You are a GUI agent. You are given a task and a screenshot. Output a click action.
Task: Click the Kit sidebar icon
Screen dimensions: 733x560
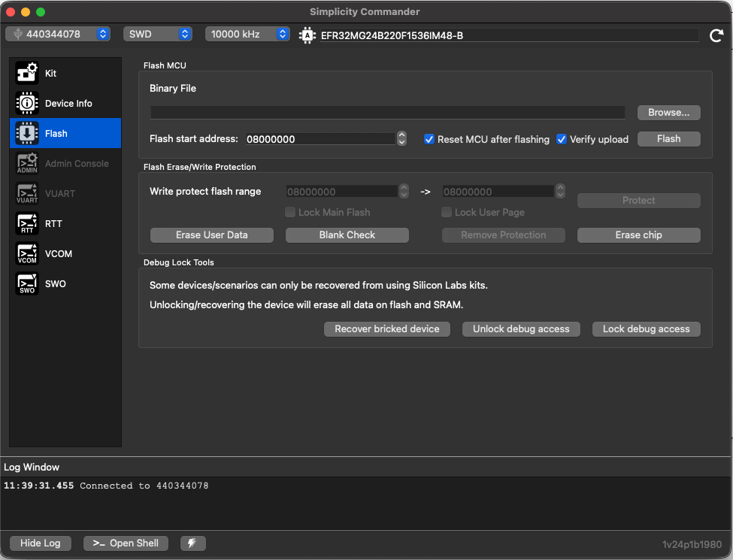tap(27, 73)
